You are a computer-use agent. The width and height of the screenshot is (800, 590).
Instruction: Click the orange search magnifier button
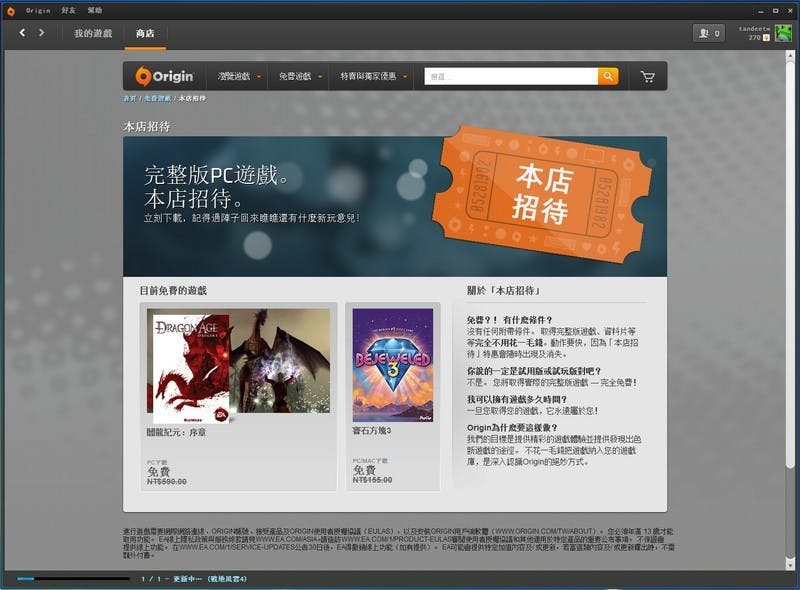pyautogui.click(x=608, y=77)
